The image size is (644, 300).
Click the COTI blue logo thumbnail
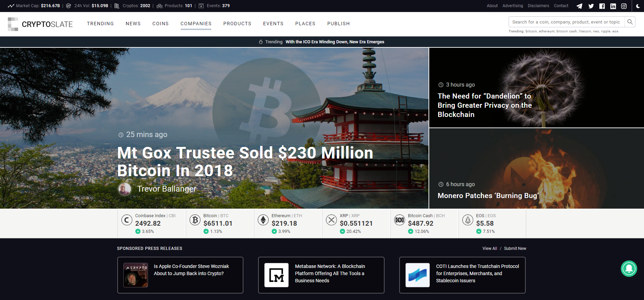coord(418,275)
